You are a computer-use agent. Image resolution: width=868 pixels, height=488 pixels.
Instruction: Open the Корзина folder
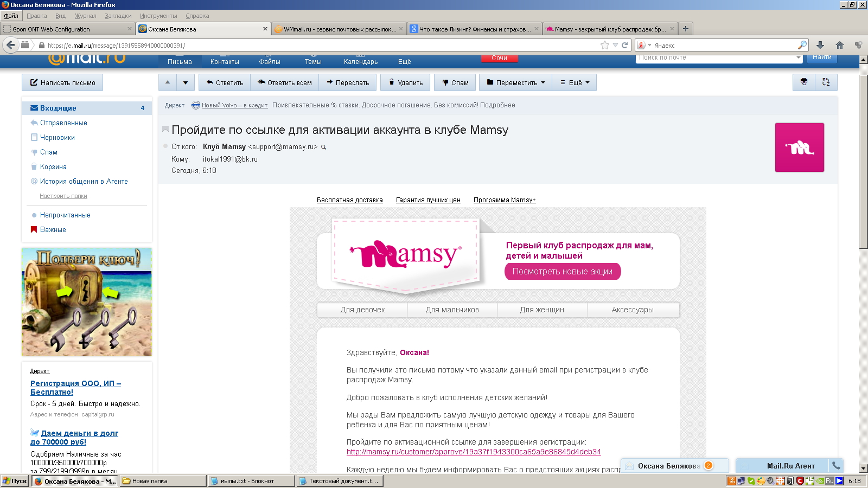coord(53,166)
